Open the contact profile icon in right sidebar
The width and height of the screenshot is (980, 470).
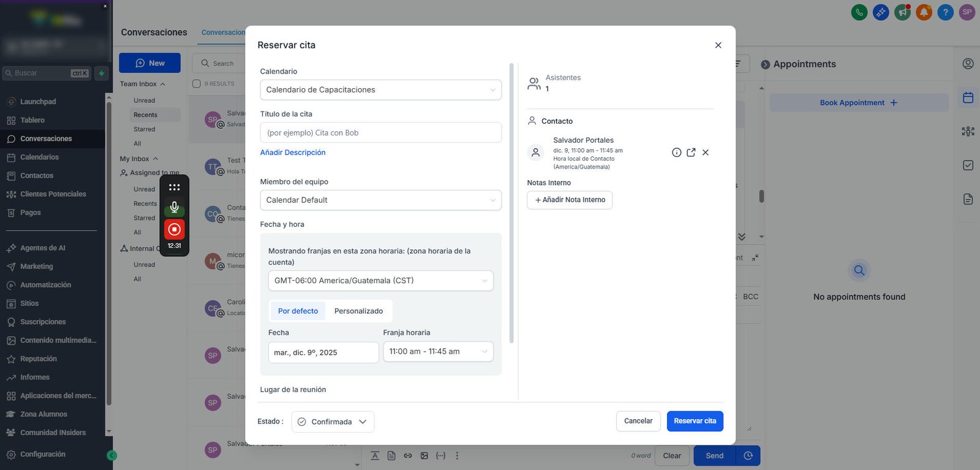click(x=968, y=64)
